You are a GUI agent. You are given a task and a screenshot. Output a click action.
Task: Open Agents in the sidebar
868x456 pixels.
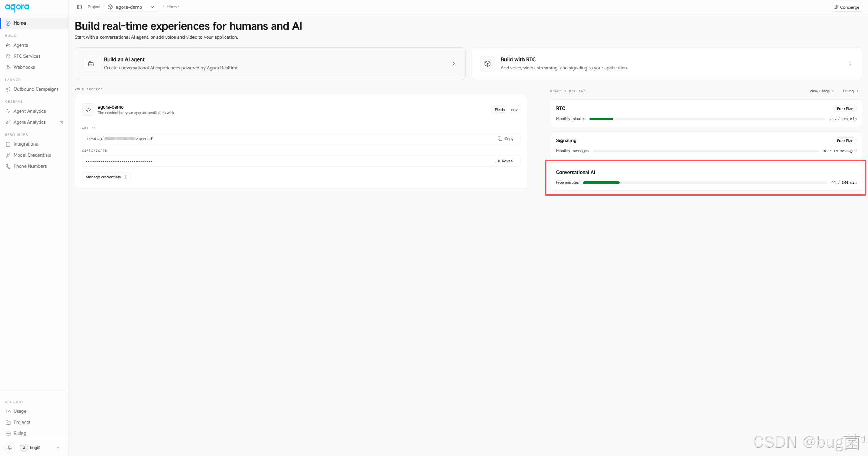click(x=35, y=45)
